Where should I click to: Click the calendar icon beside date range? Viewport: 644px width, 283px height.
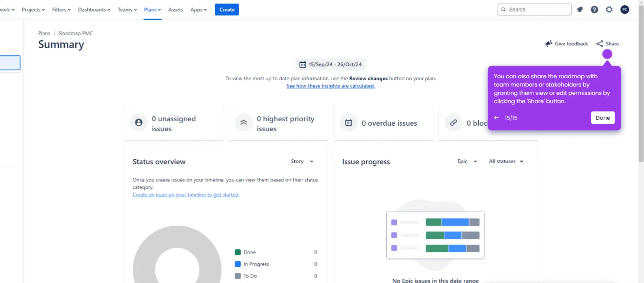pyautogui.click(x=303, y=64)
